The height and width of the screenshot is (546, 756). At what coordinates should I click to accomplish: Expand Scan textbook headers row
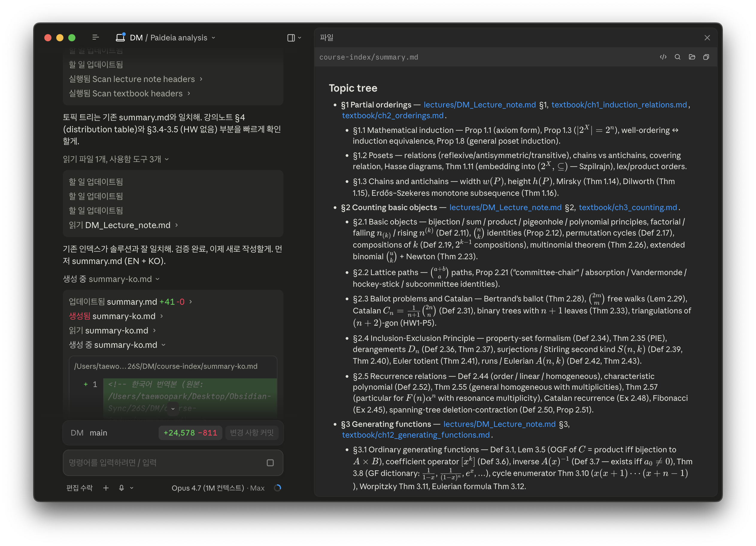[129, 93]
